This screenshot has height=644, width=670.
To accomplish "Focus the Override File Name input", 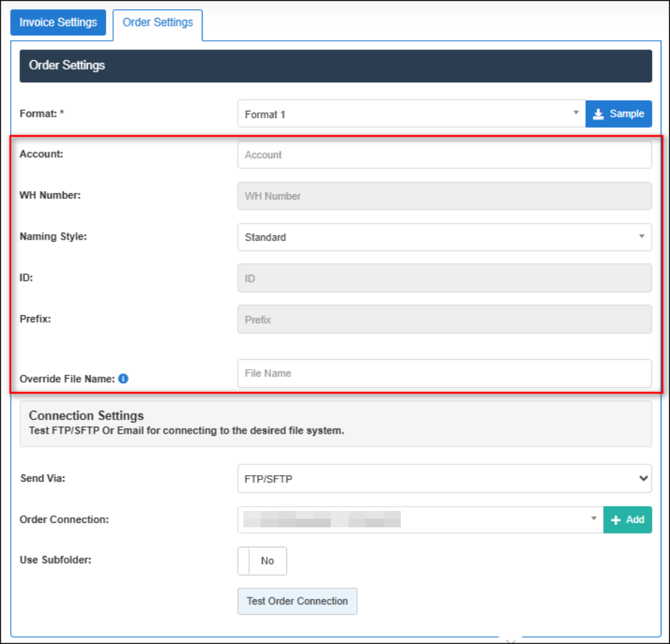I will (444, 374).
